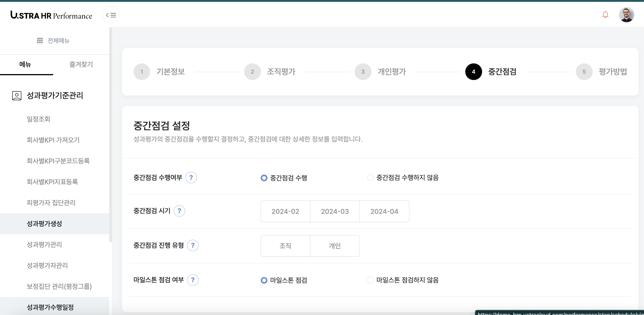Switch to the 즐겨찾기 tab
The height and width of the screenshot is (315, 644).
click(x=81, y=65)
